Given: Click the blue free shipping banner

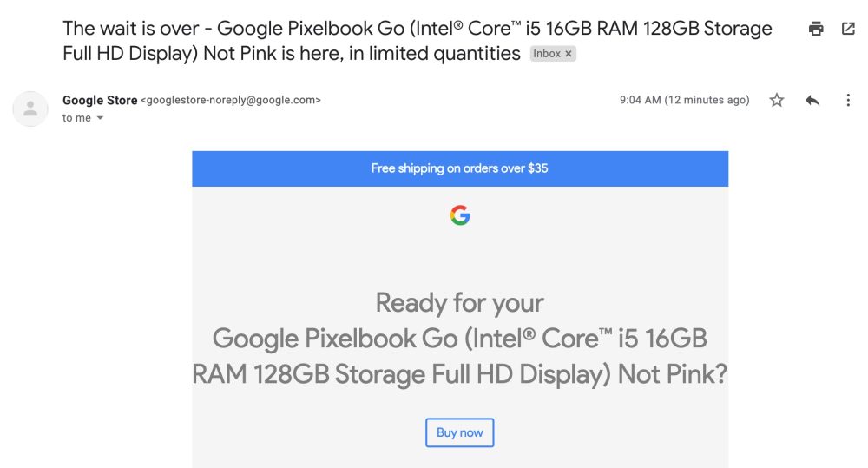Looking at the screenshot, I should pyautogui.click(x=460, y=168).
